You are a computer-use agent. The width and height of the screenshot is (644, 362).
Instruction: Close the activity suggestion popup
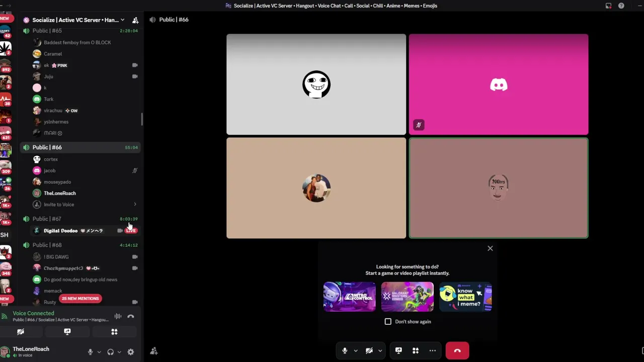pos(490,248)
